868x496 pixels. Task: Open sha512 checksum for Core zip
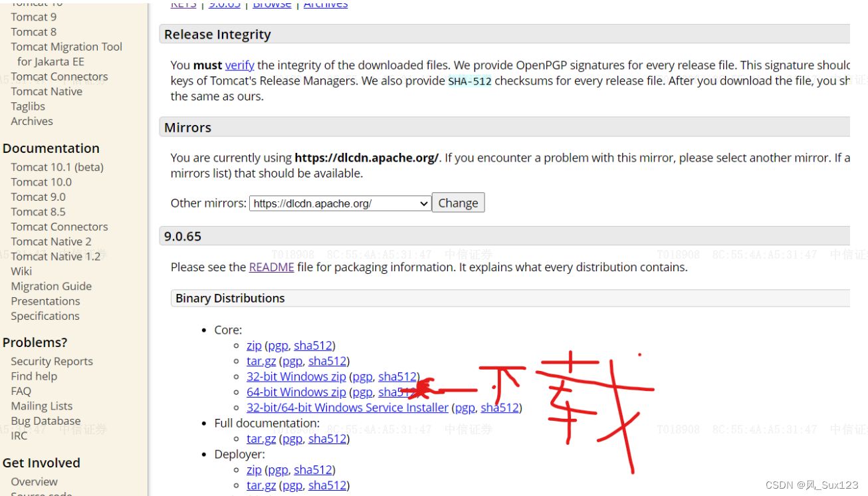tap(313, 346)
